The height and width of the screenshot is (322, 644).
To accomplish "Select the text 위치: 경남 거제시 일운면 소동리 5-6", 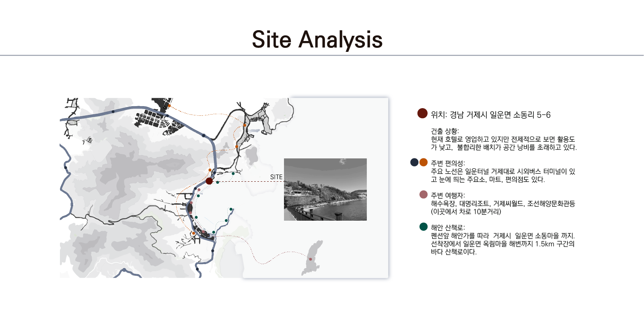I will tap(491, 115).
